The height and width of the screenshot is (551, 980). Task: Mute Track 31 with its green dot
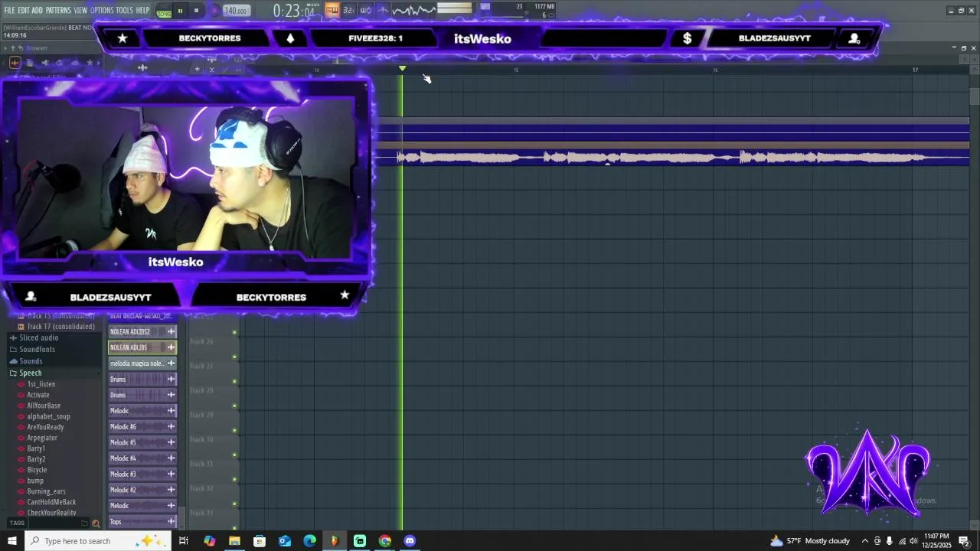(234, 479)
